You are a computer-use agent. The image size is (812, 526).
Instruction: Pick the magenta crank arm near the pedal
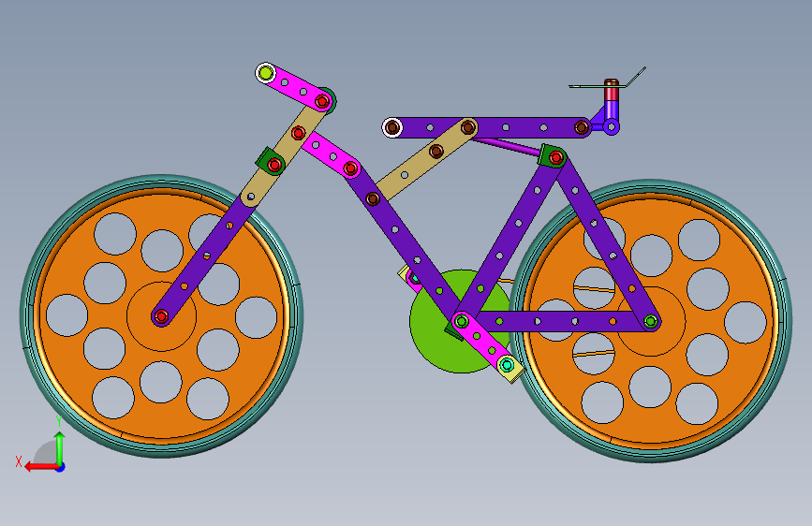tap(483, 343)
